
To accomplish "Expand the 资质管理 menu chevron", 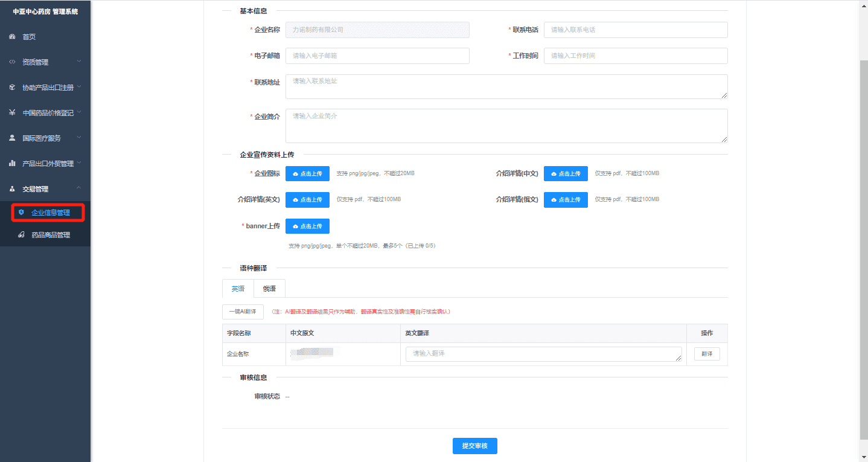I will 79,62.
